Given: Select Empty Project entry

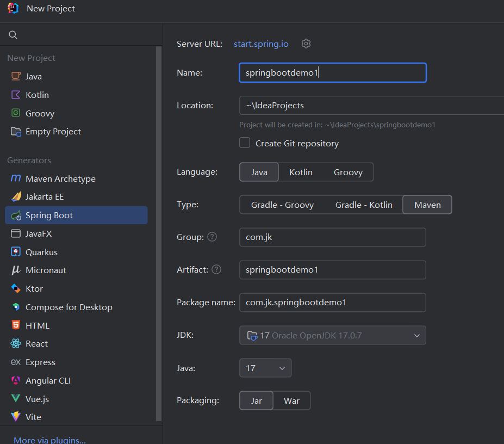Looking at the screenshot, I should click(x=76, y=131).
